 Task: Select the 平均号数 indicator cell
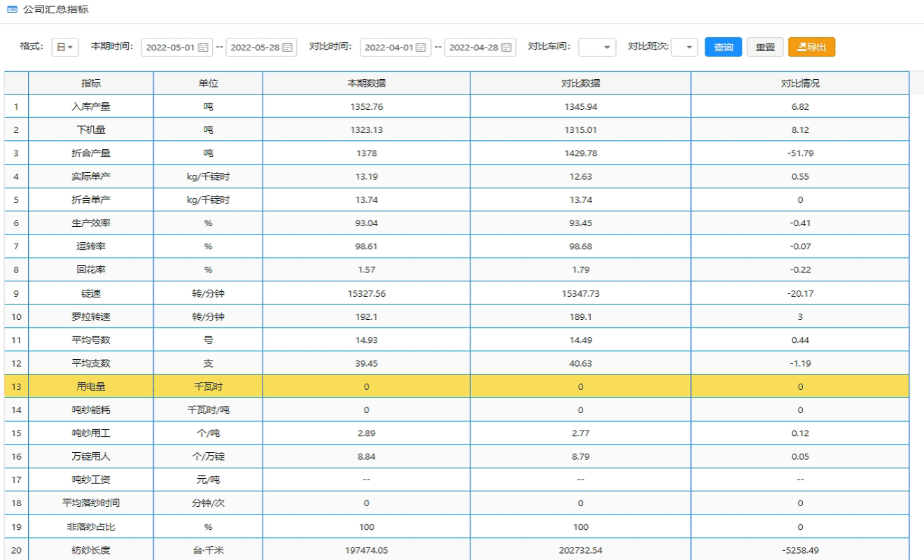pyautogui.click(x=92, y=339)
